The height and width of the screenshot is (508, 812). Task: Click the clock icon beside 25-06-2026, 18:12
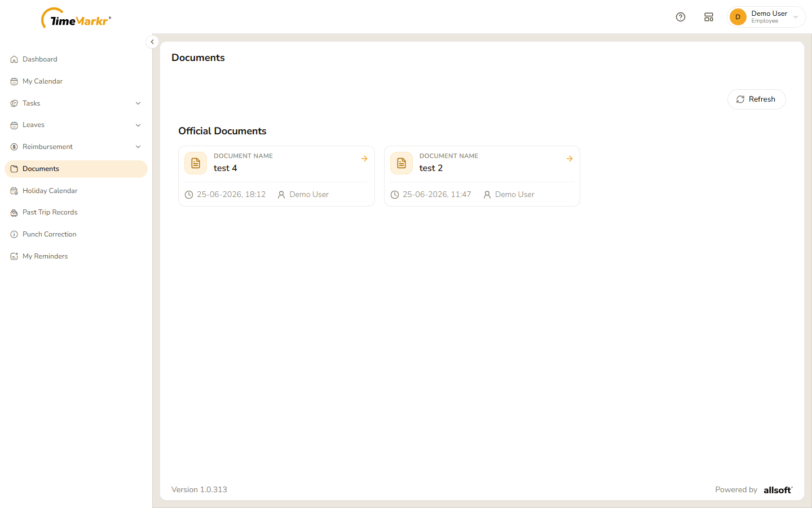pyautogui.click(x=189, y=195)
